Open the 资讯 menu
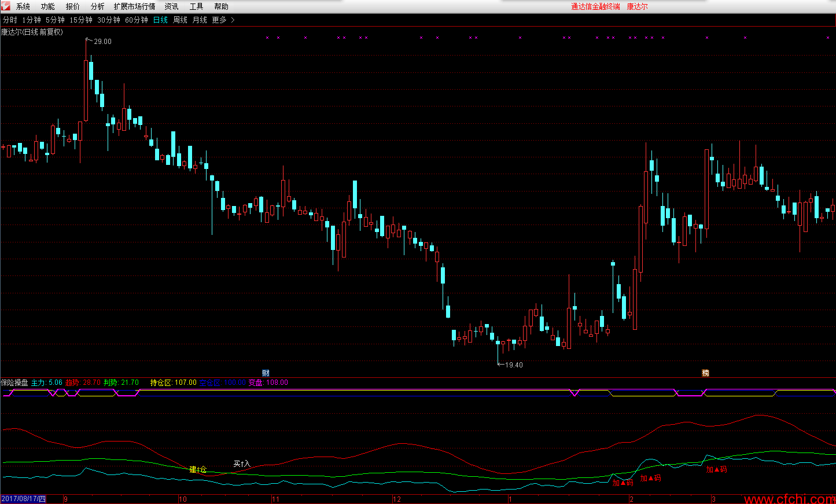Screen dimensions: 836x504 click(172, 7)
